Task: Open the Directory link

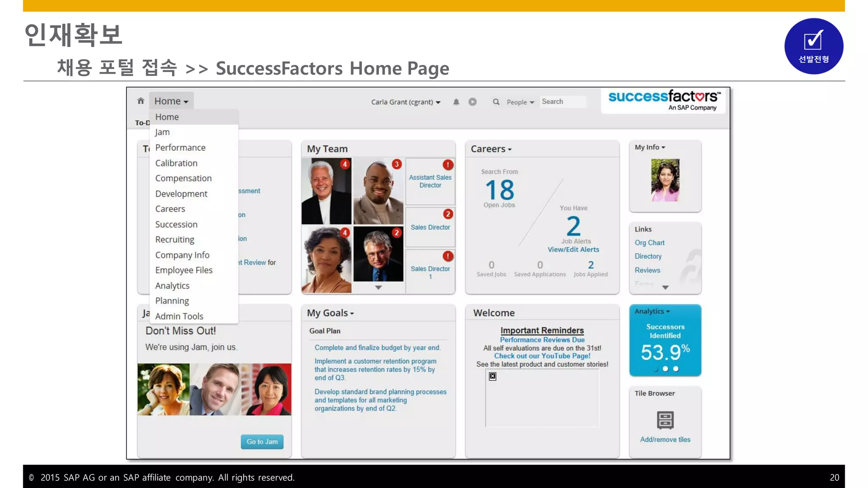Action: tap(648, 256)
